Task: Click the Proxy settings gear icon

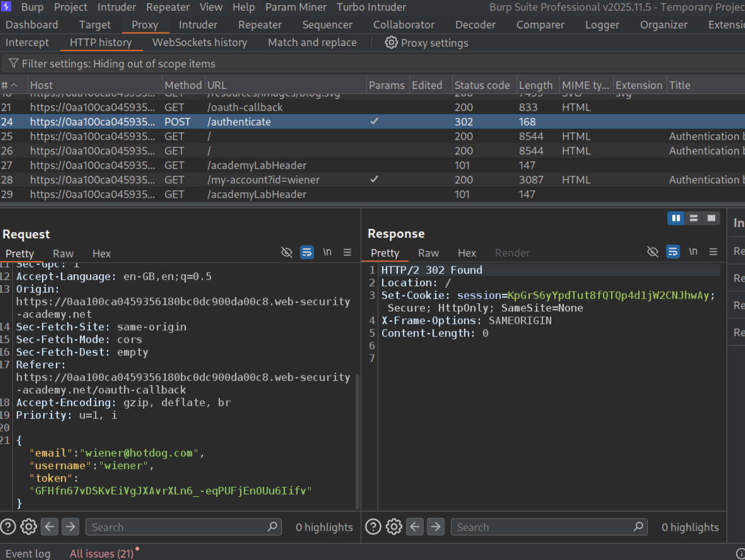Action: 391,43
